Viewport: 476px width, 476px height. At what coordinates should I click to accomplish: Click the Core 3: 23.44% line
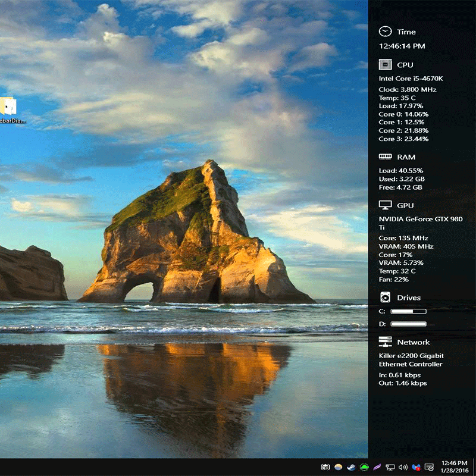(403, 139)
